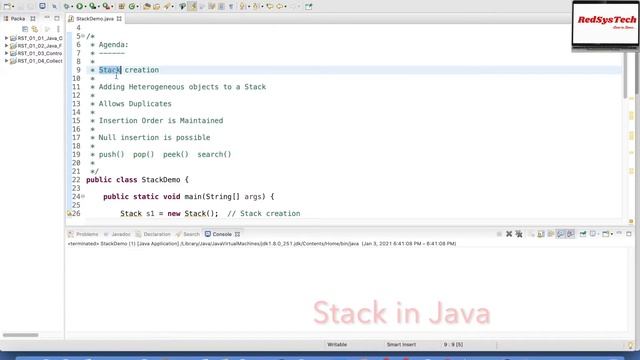The width and height of the screenshot is (640, 360).
Task: Open Package Explorer view menu icon
Action: click(58, 29)
